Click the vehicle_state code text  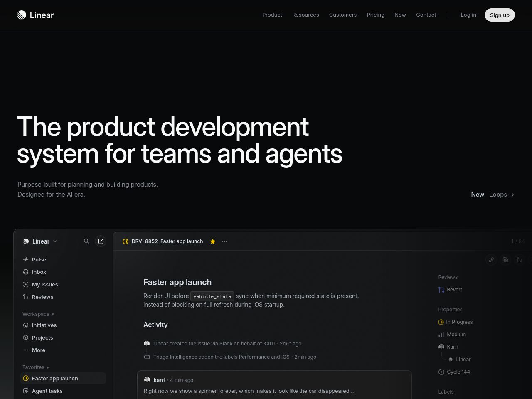pos(212,296)
